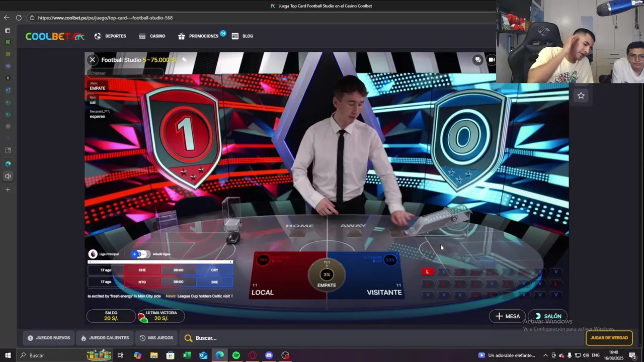Click the ÚLTIMA VICTORIA 20 S/. display
The width and height of the screenshot is (644, 362).
click(161, 316)
